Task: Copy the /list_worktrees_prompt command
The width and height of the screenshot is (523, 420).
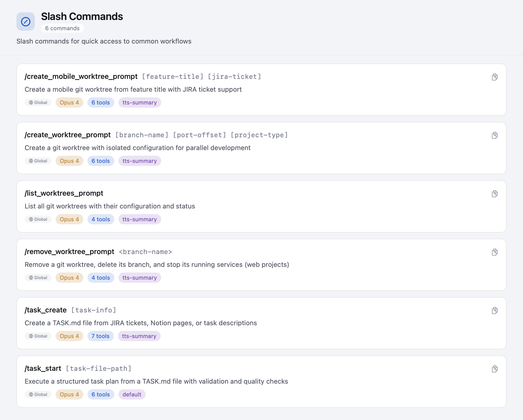Action: coord(495,194)
